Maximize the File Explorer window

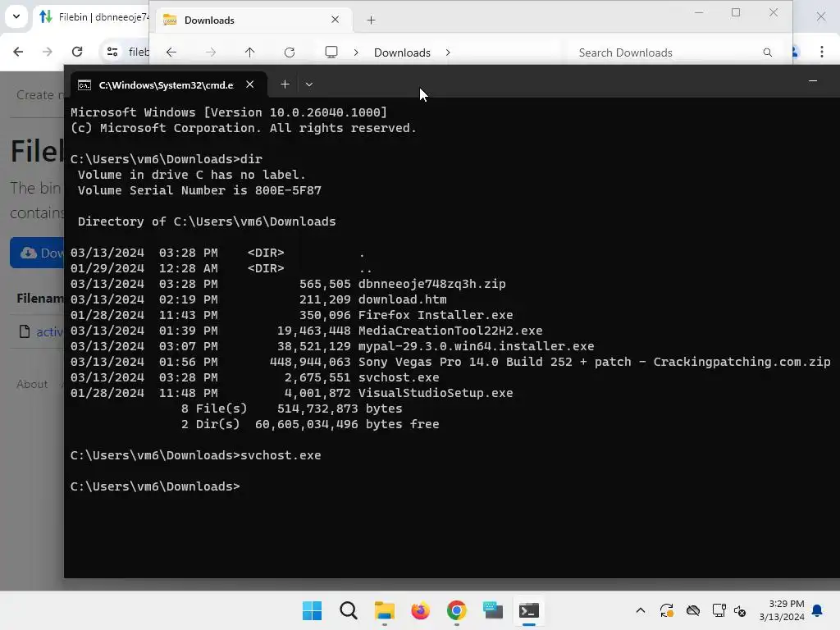[x=736, y=12]
